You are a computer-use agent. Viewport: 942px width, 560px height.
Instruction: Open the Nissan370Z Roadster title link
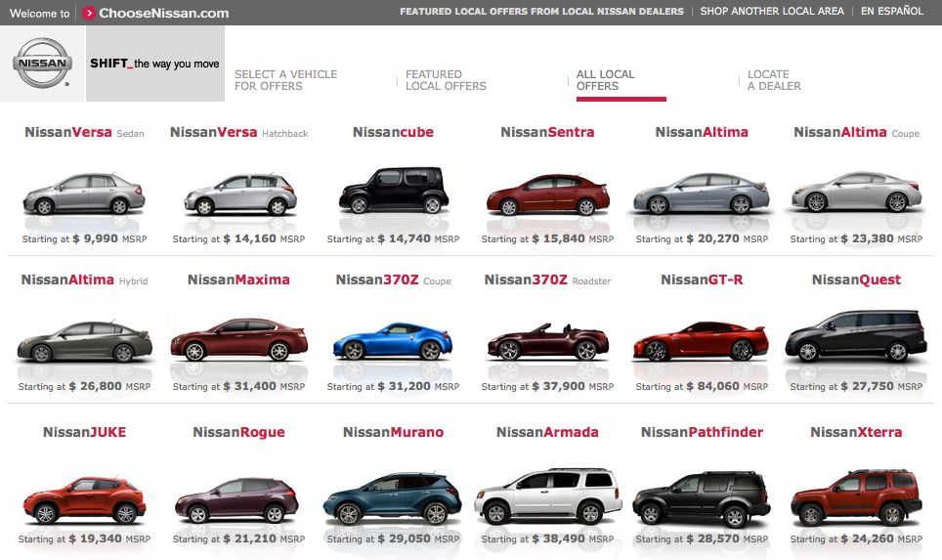coord(547,280)
